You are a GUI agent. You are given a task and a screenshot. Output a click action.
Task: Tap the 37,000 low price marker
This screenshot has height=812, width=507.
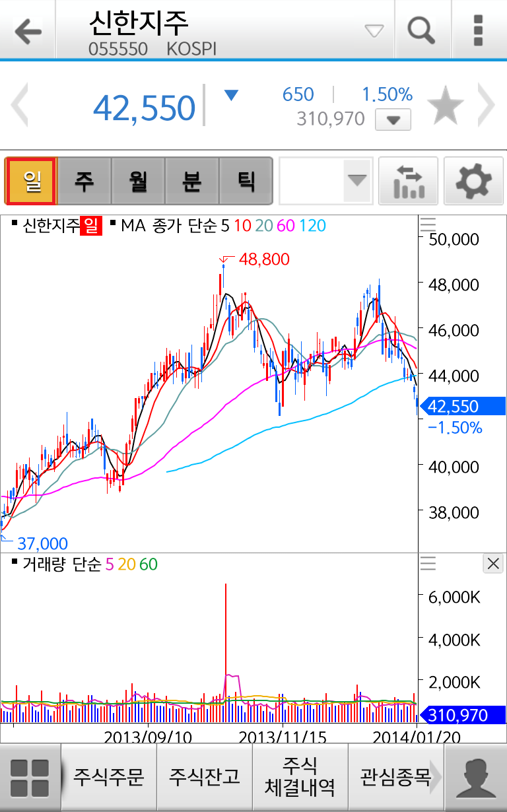coord(42,544)
